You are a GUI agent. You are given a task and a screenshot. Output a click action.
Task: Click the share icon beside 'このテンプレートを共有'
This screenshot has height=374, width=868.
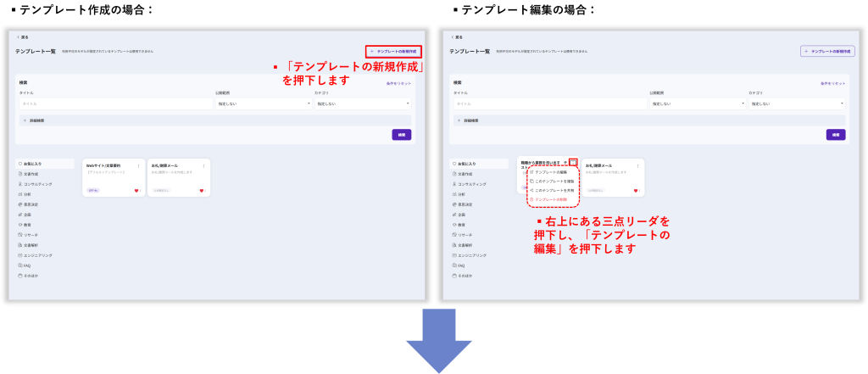(x=531, y=191)
